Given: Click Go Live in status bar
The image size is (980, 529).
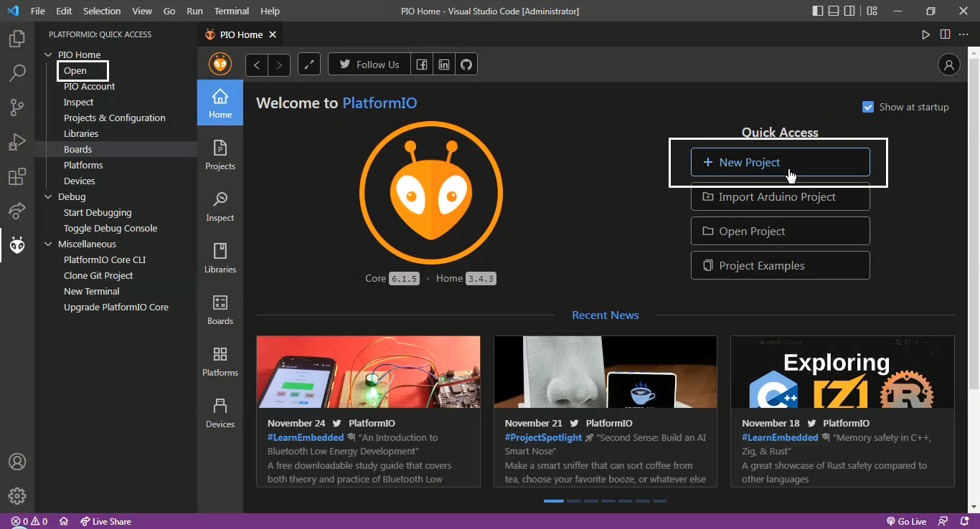Looking at the screenshot, I should (x=906, y=521).
